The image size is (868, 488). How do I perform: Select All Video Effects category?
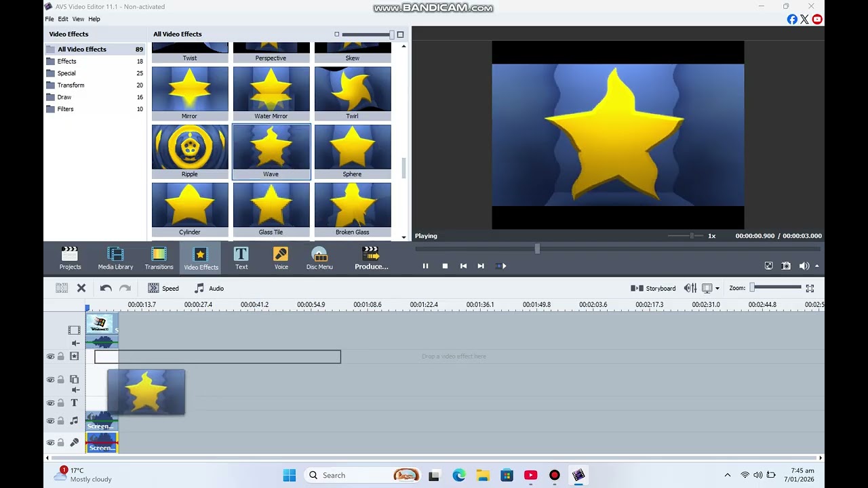[x=94, y=49]
